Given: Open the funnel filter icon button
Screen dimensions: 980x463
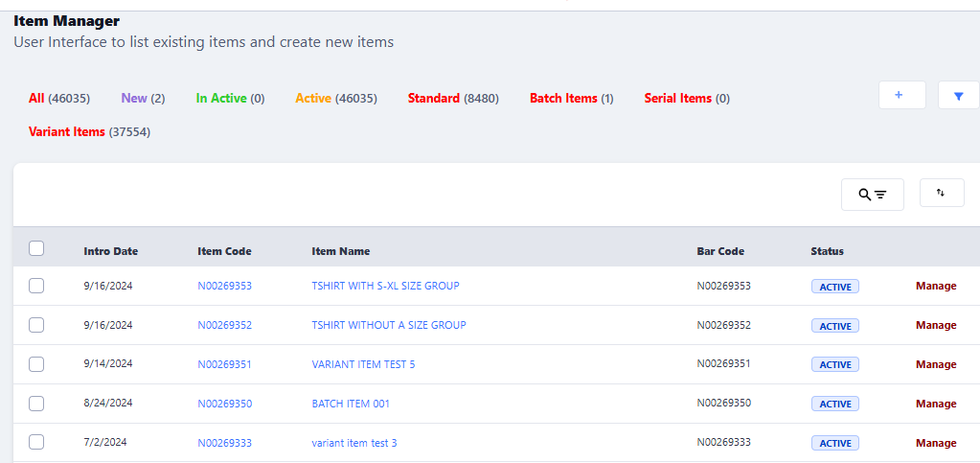Looking at the screenshot, I should coord(958,95).
